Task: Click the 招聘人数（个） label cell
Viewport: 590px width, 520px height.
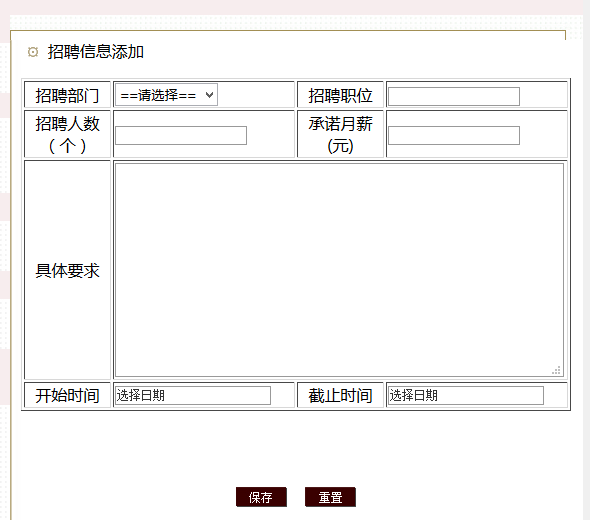Action: tap(67, 134)
